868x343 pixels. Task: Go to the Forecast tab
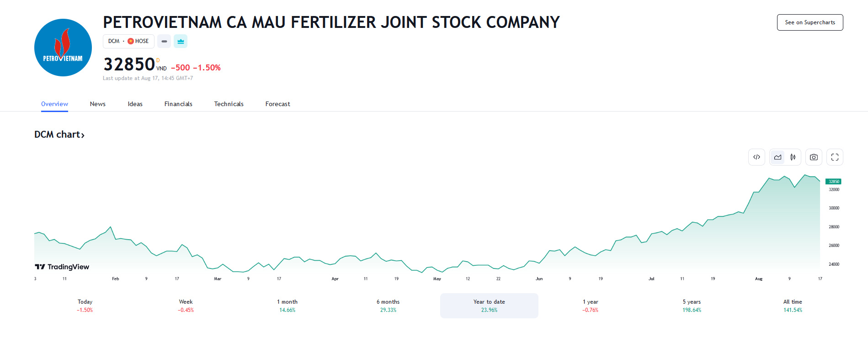277,104
